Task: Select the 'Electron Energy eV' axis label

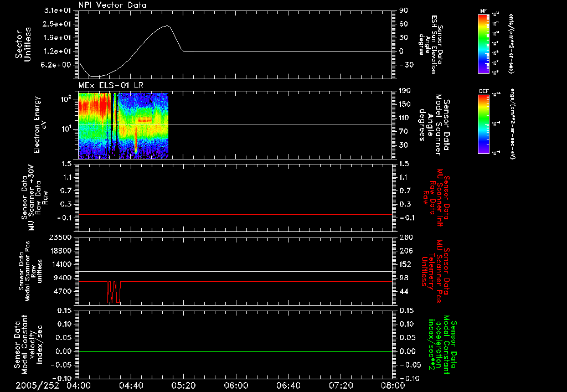Action: click(40, 125)
